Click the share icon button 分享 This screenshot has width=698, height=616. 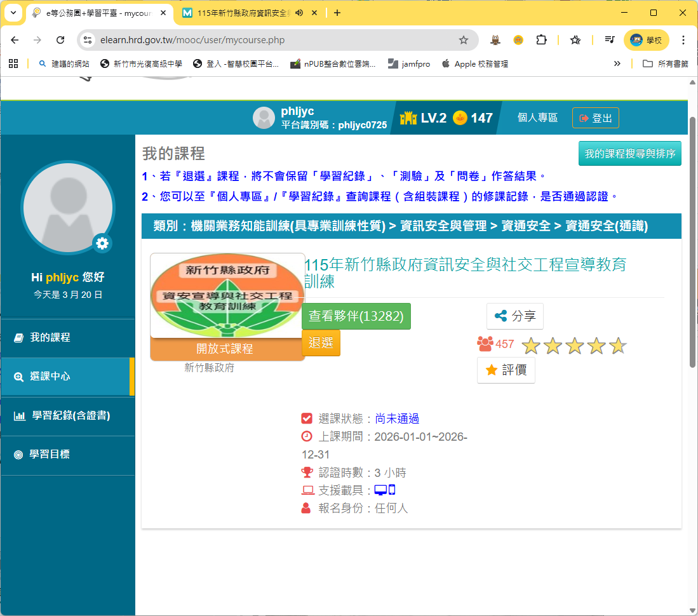click(514, 316)
